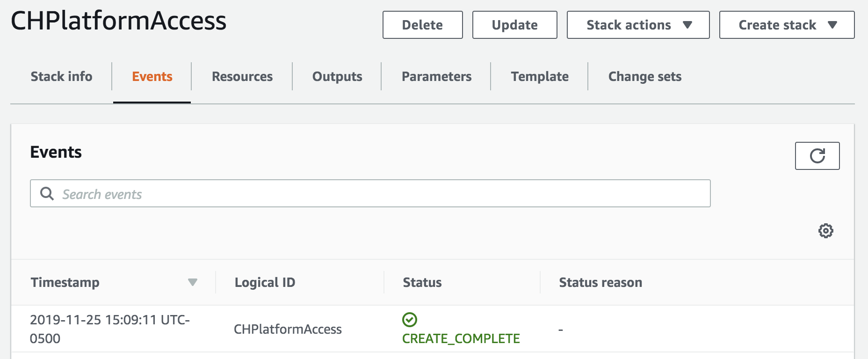The height and width of the screenshot is (359, 868).
Task: Navigate to the Change sets tab
Action: tap(644, 76)
